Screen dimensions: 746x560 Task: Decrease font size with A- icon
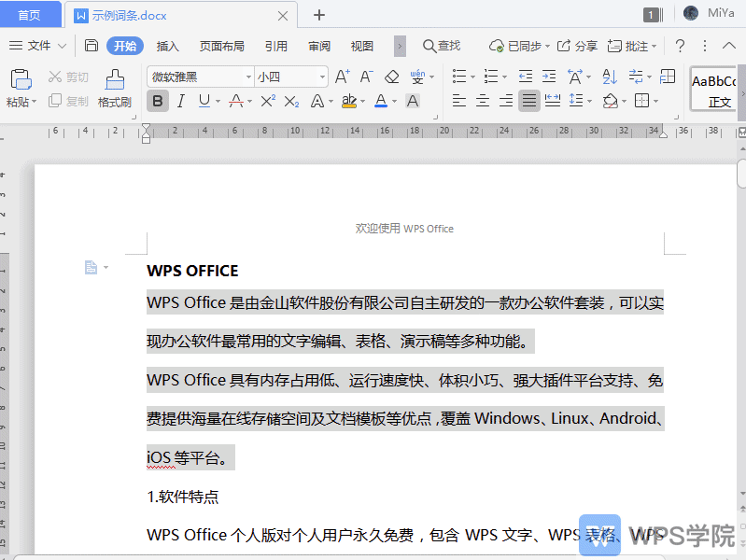[x=366, y=77]
